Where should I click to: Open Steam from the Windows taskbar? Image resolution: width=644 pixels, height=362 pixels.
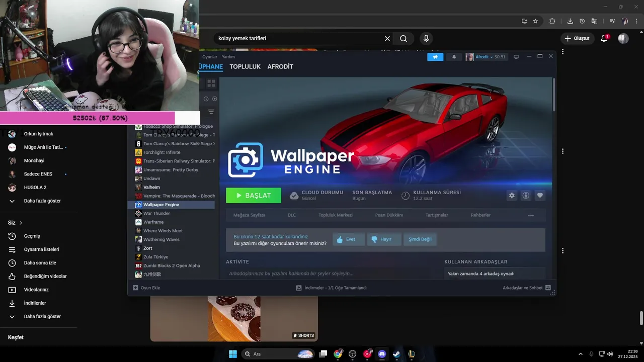(396, 354)
